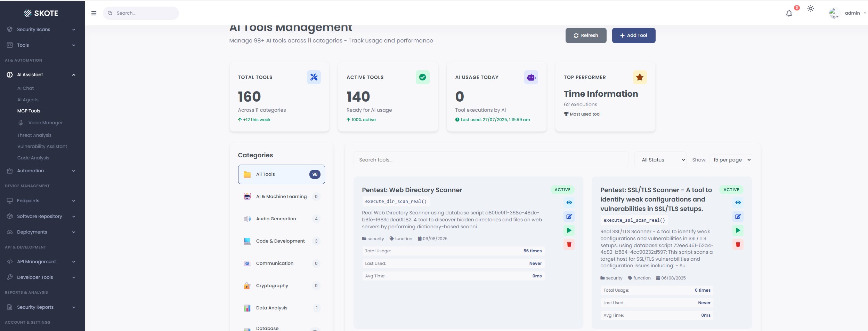This screenshot has width=868, height=331.
Task: Edit the SSL/TLS Scanner tool
Action: 738,216
